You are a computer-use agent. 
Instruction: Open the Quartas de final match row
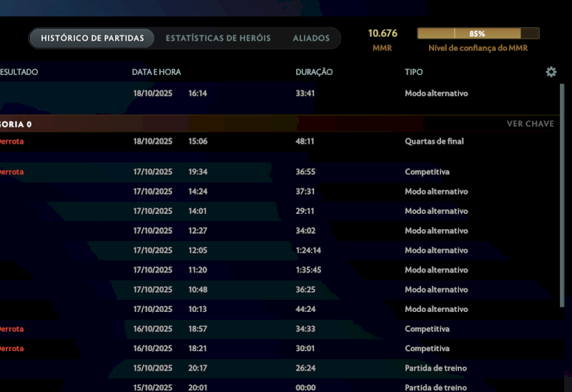pos(286,142)
